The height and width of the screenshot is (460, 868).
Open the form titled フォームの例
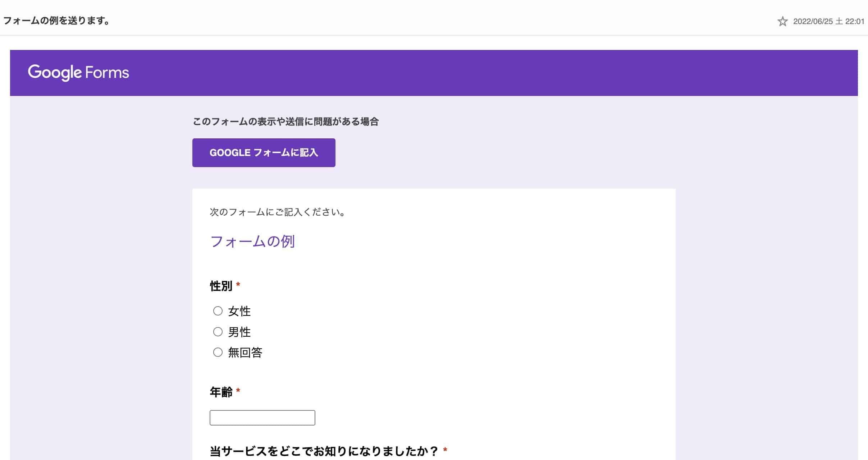252,241
